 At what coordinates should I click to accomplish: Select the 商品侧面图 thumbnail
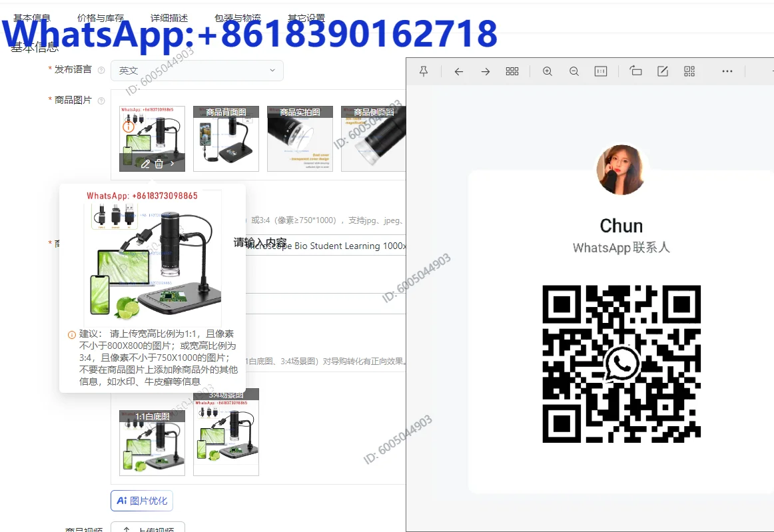(x=373, y=138)
